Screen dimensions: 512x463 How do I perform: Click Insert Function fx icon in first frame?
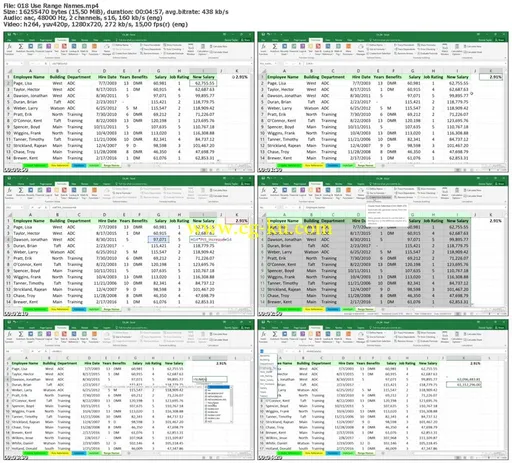pyautogui.click(x=9, y=48)
